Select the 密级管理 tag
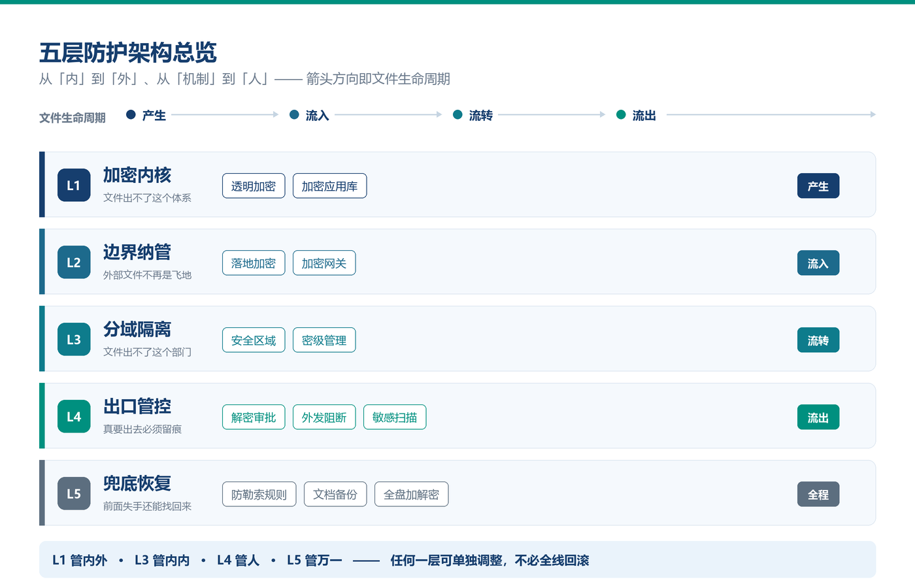This screenshot has width=915, height=588. [x=324, y=340]
